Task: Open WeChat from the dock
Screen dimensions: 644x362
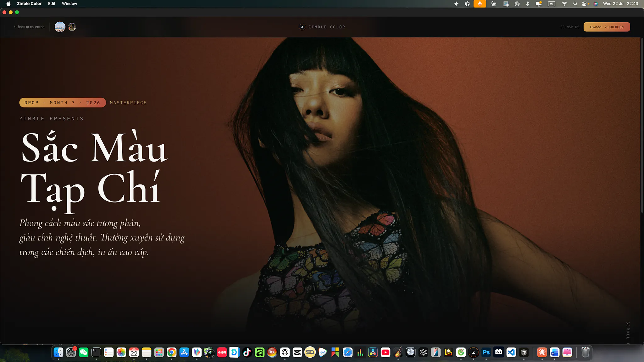Action: (84, 353)
